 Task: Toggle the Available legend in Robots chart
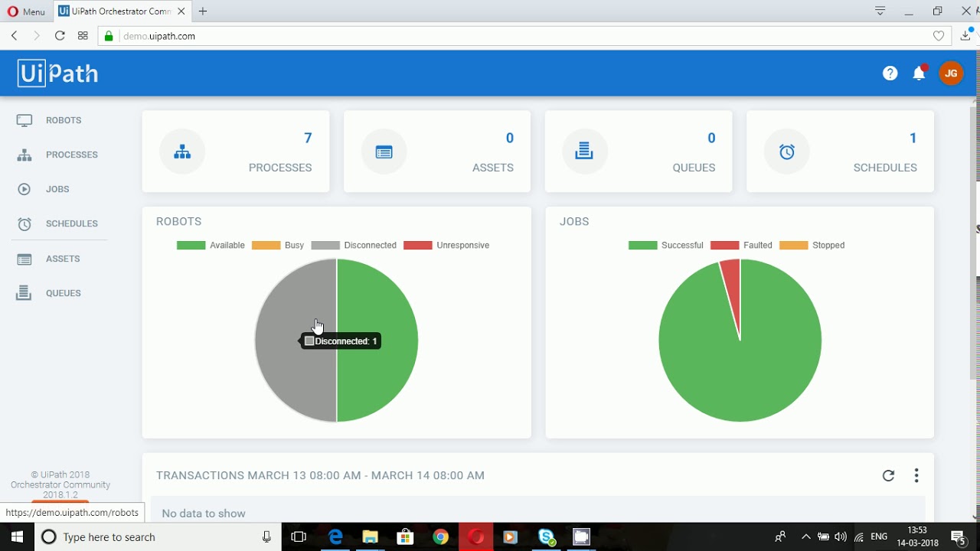pos(211,245)
